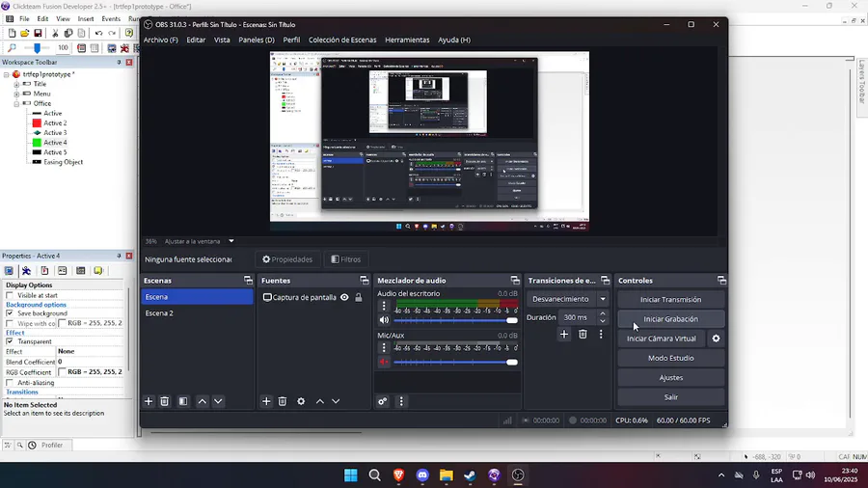Show hidden system tray icons chevron
The width and height of the screenshot is (868, 488).
pos(721,475)
